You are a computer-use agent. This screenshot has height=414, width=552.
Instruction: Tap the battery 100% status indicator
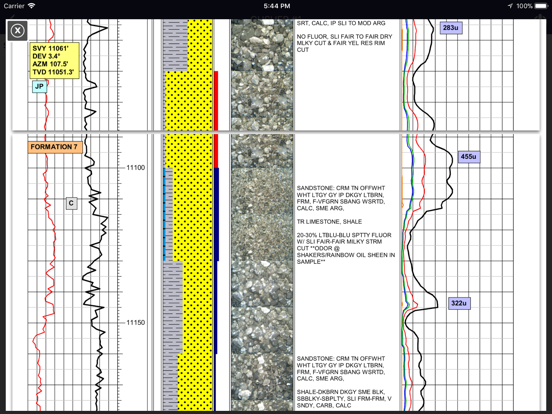(532, 6)
